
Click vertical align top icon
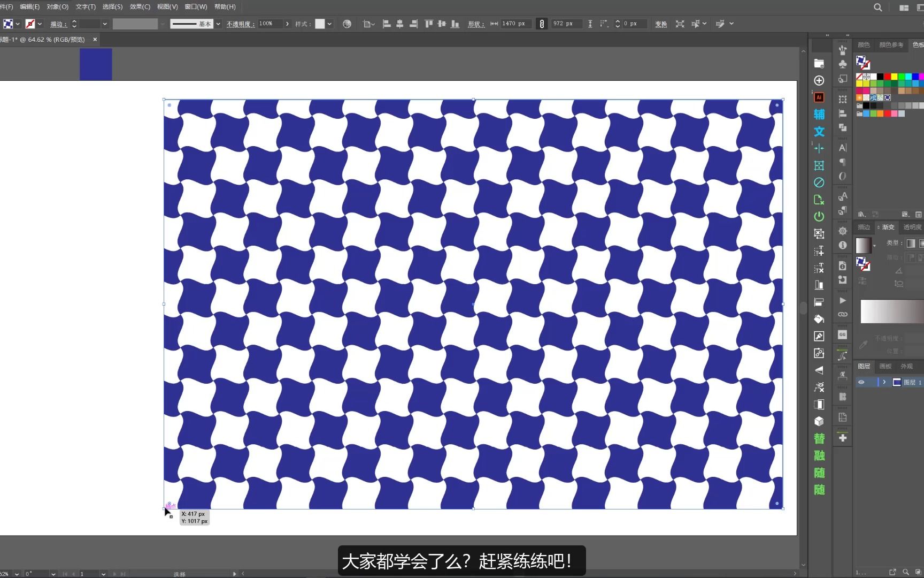428,24
